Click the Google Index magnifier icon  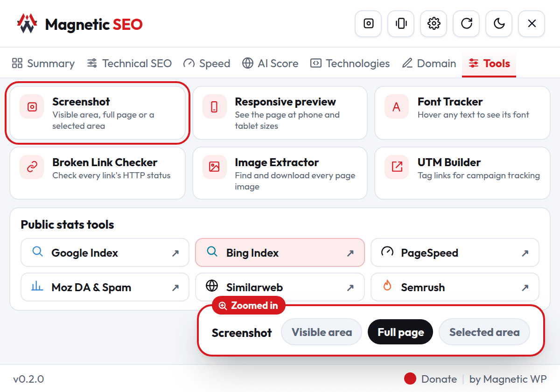coord(38,252)
